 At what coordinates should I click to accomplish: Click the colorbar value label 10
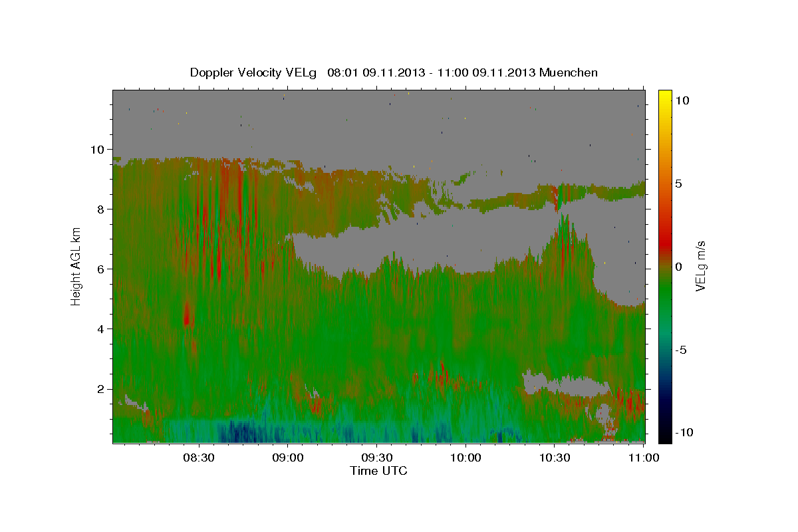coord(682,100)
